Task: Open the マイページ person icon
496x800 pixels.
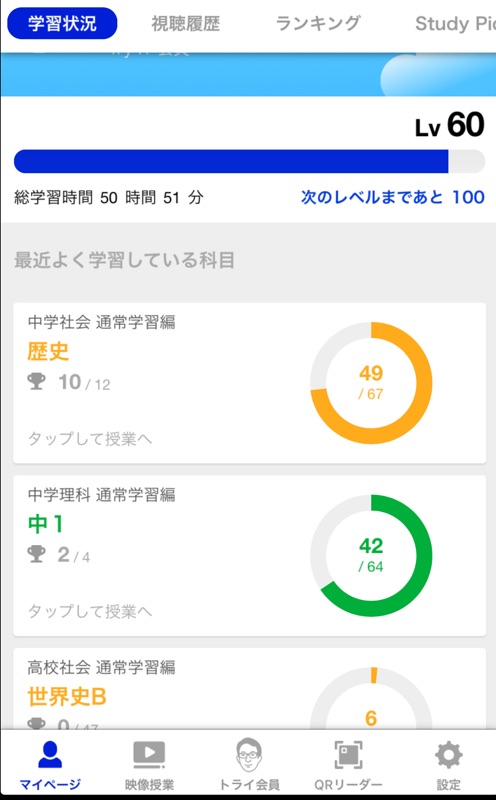Action: coord(50,755)
